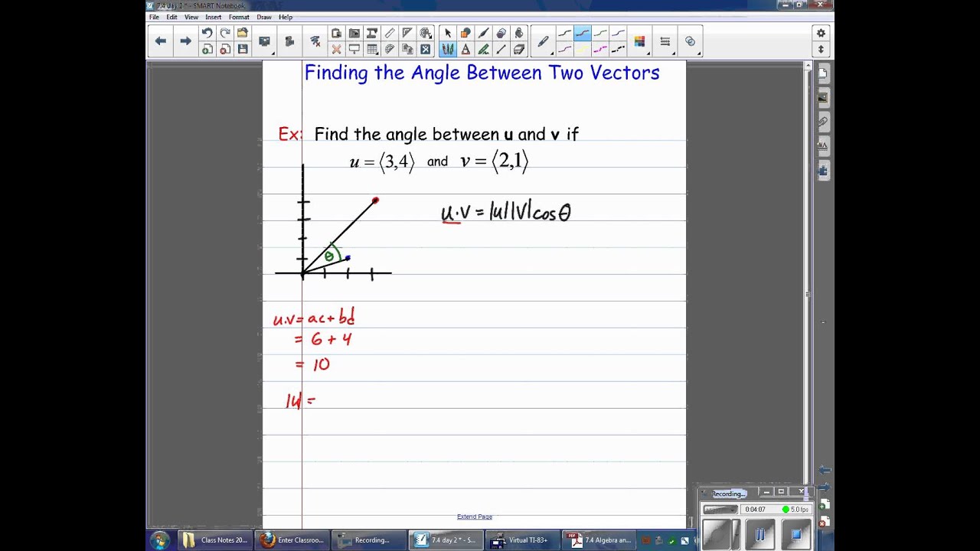
Task: Click the red X delete object icon
Action: coord(336,50)
